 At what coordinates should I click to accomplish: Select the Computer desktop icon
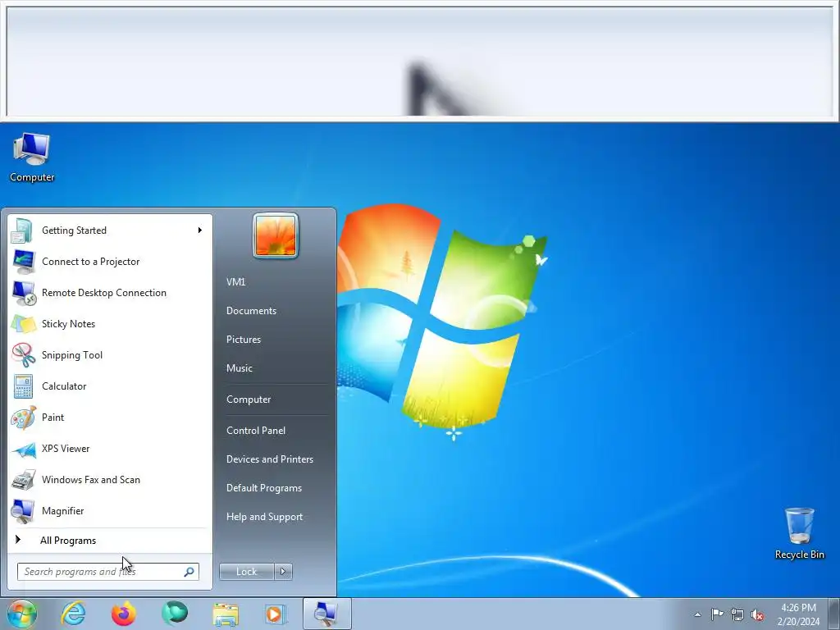coord(32,157)
